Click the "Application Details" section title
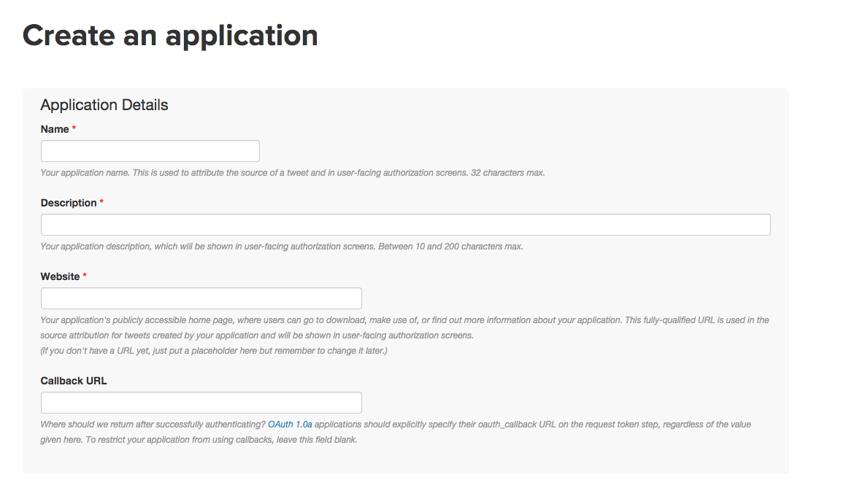 pyautogui.click(x=104, y=105)
